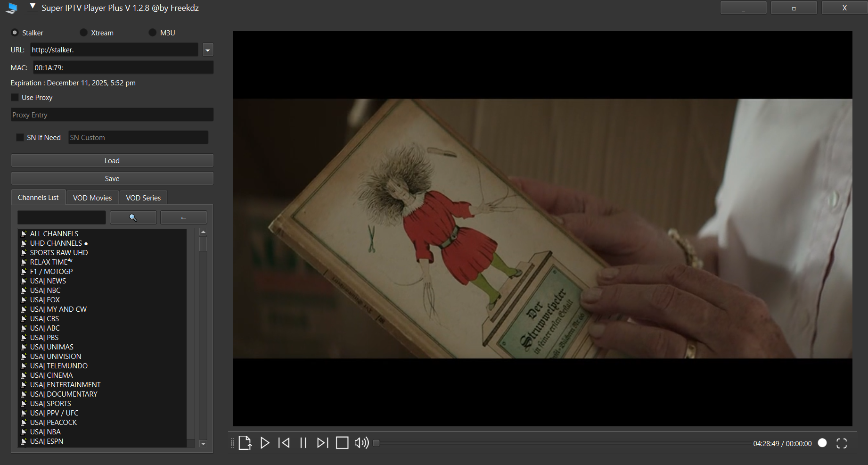Screen dimensions: 868x465
Task: Switch to the VOD Series tab
Action: [143, 198]
